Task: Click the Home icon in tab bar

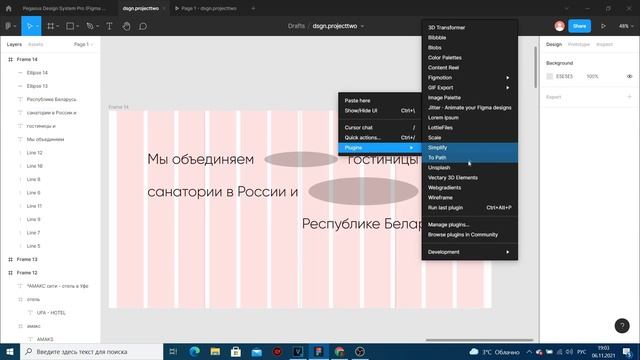Action: tap(9, 8)
